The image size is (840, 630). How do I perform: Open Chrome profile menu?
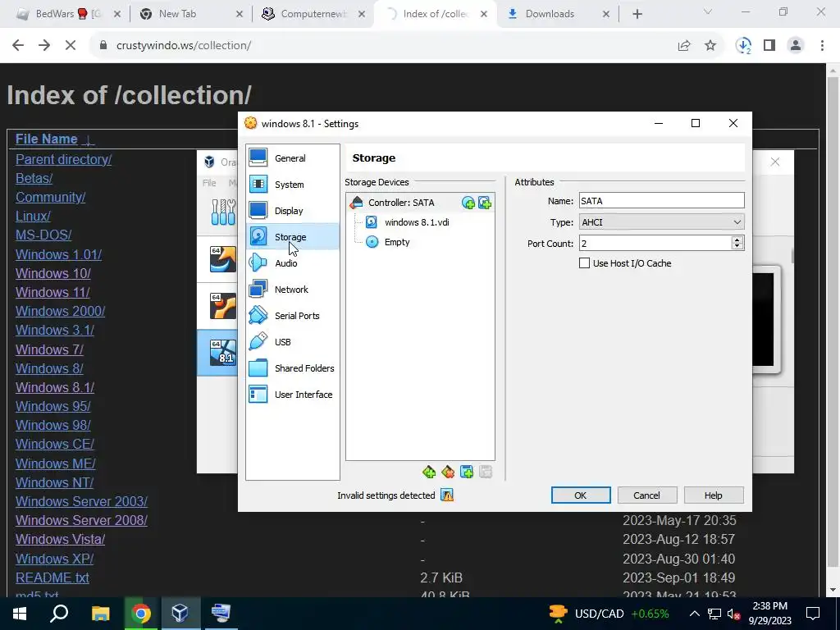pyautogui.click(x=796, y=46)
